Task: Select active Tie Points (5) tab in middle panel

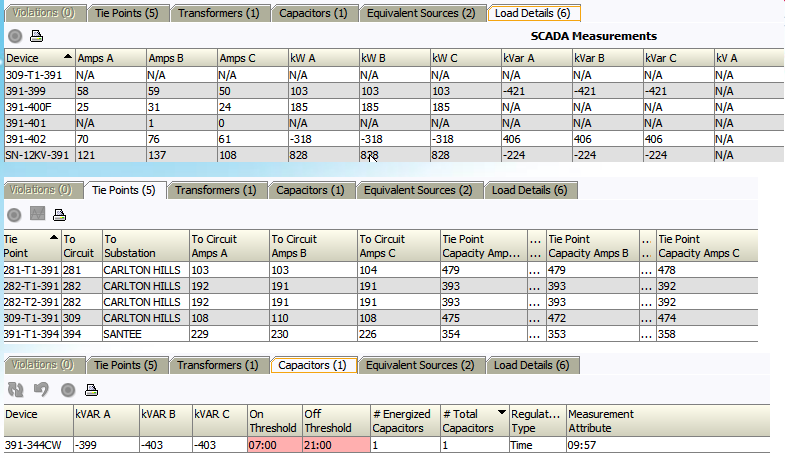Action: (x=124, y=190)
